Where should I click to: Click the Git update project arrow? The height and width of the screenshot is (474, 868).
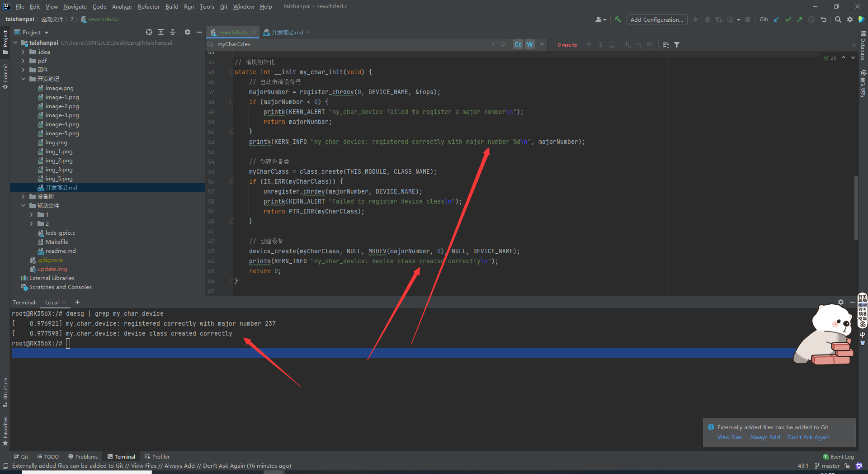point(776,19)
